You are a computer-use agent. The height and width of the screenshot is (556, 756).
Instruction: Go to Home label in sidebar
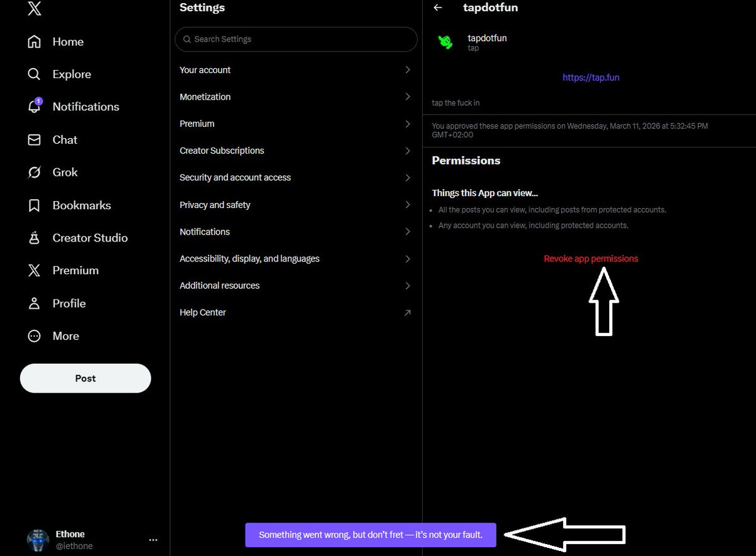(68, 42)
